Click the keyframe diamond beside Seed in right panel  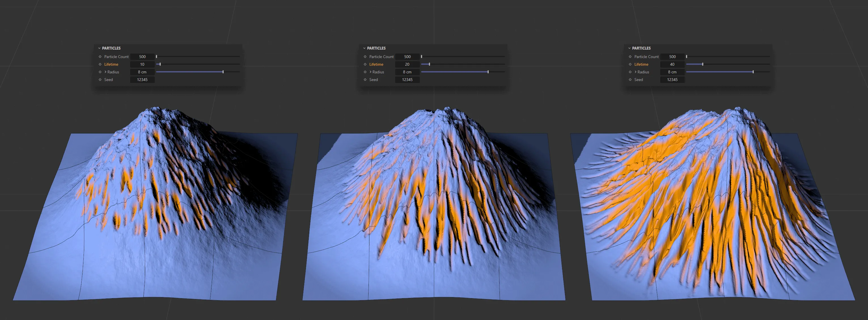pos(630,79)
